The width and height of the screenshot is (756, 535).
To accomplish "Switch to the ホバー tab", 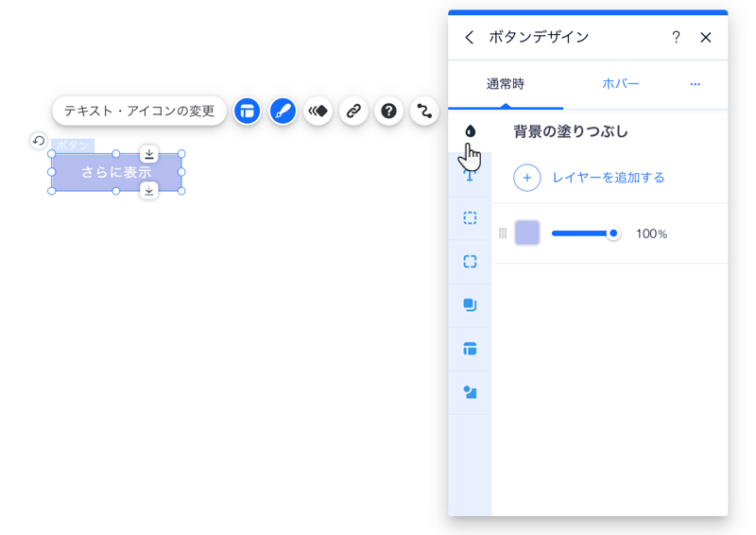I will tap(621, 84).
